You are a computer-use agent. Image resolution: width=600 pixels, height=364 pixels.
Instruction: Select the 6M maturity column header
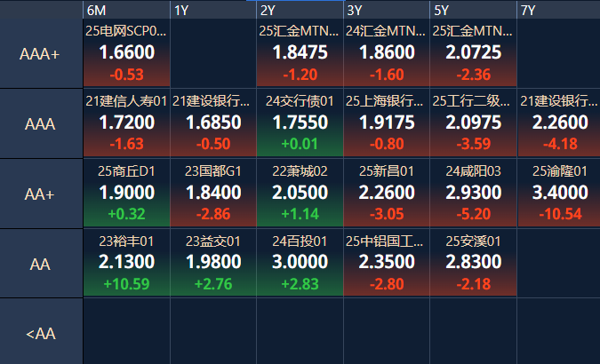point(126,10)
